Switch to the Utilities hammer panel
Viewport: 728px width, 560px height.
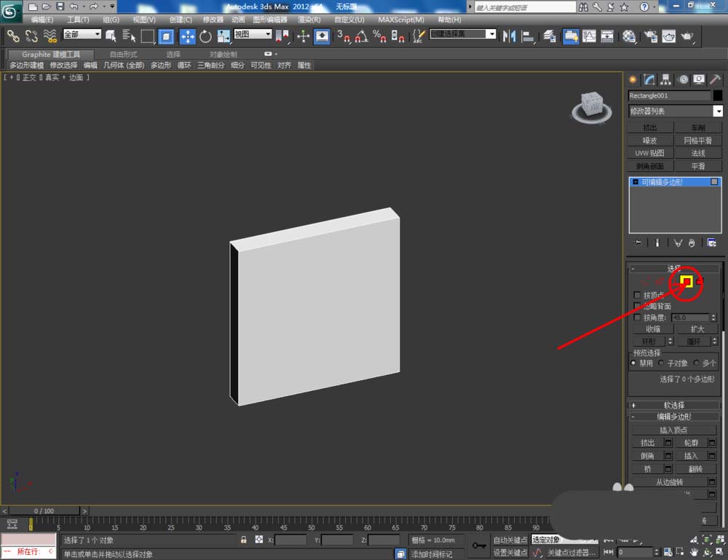click(715, 79)
